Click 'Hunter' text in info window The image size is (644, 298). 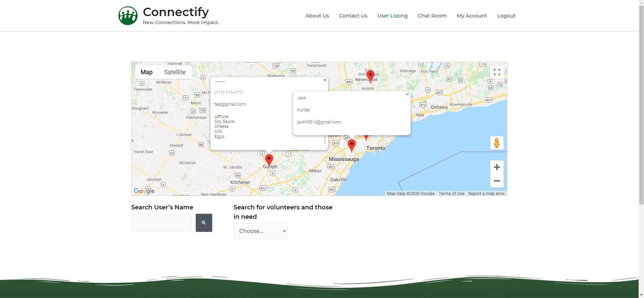click(303, 110)
